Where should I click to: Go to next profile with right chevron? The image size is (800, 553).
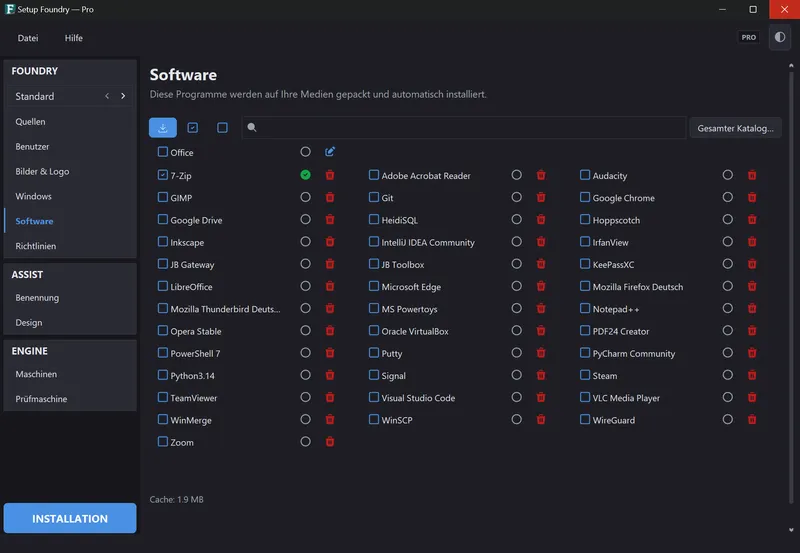[123, 96]
